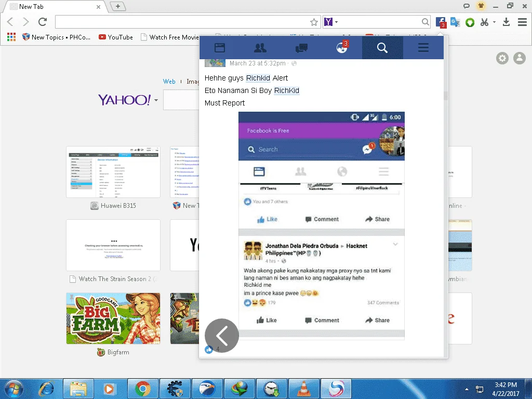532x399 pixels.
Task: Click the Facebook extension icon in browser toolbar
Action: click(x=441, y=22)
